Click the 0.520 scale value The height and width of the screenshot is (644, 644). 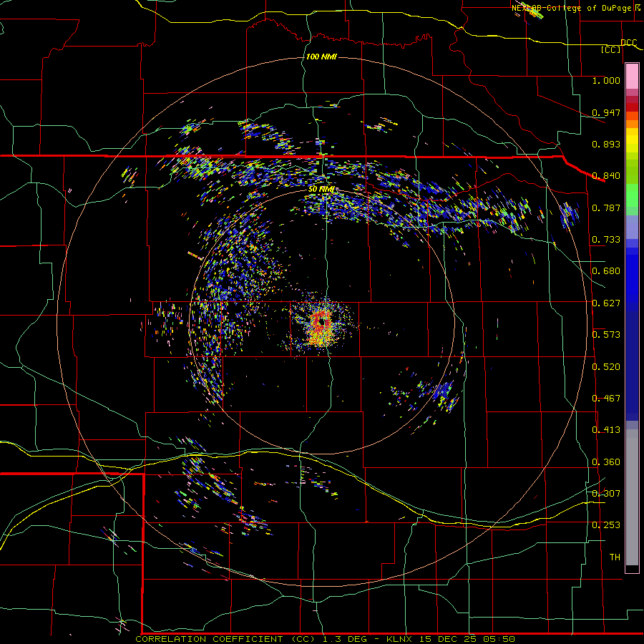[606, 367]
